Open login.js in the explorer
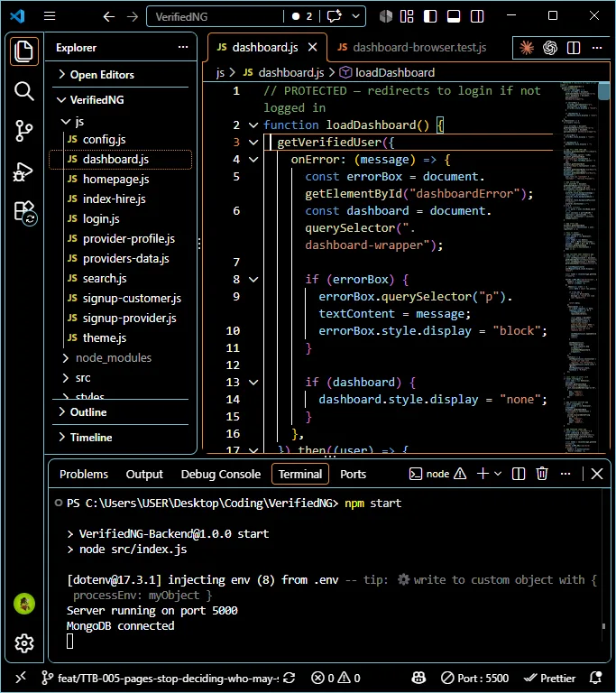Image resolution: width=616 pixels, height=693 pixels. (x=121, y=218)
